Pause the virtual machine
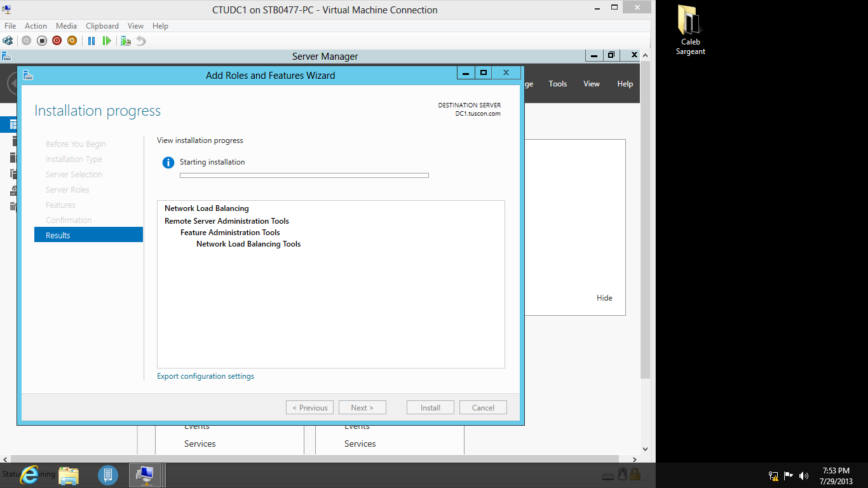The width and height of the screenshot is (868, 488). pyautogui.click(x=92, y=41)
